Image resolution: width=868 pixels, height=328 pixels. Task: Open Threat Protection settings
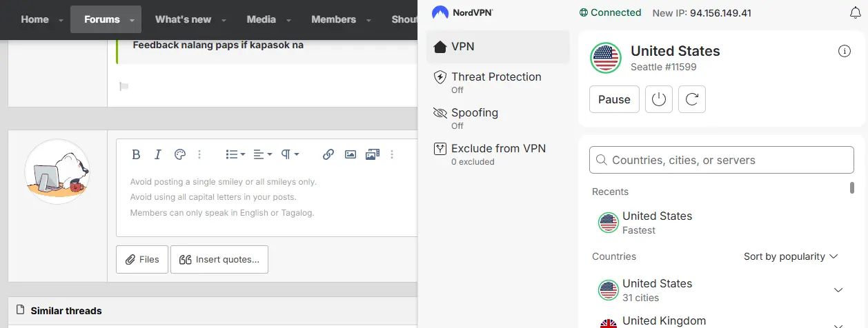(498, 82)
